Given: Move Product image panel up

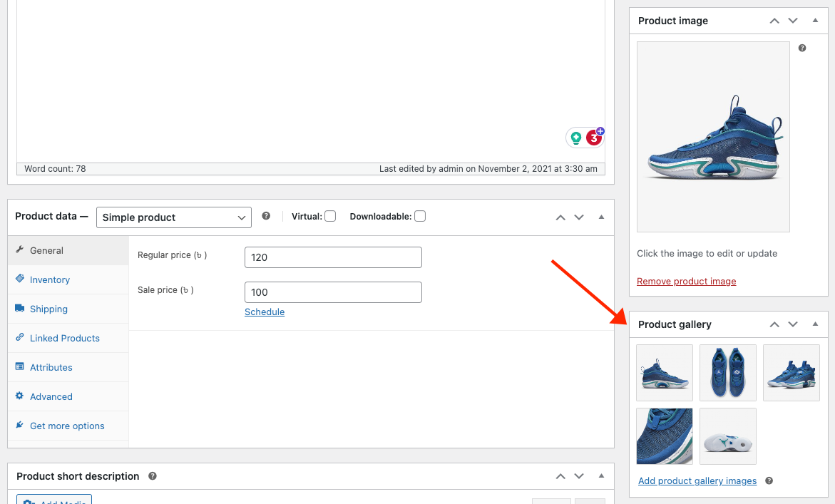Looking at the screenshot, I should coord(774,21).
